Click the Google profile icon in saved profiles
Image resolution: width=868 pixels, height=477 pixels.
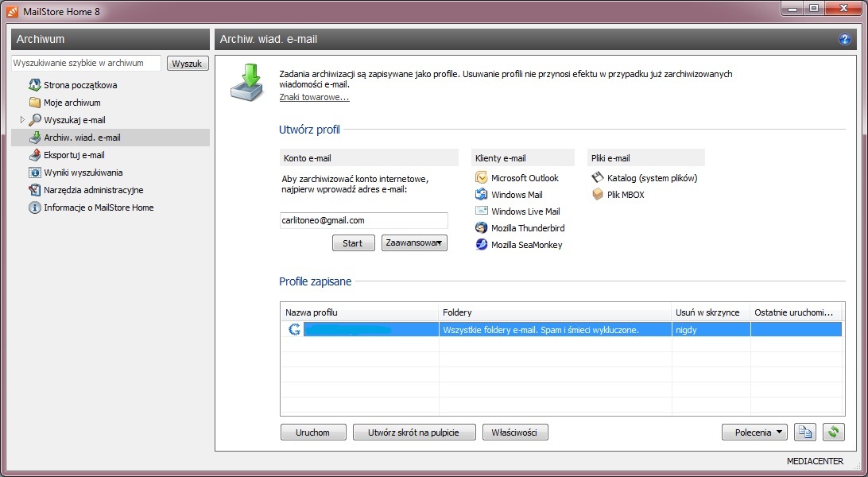[294, 330]
